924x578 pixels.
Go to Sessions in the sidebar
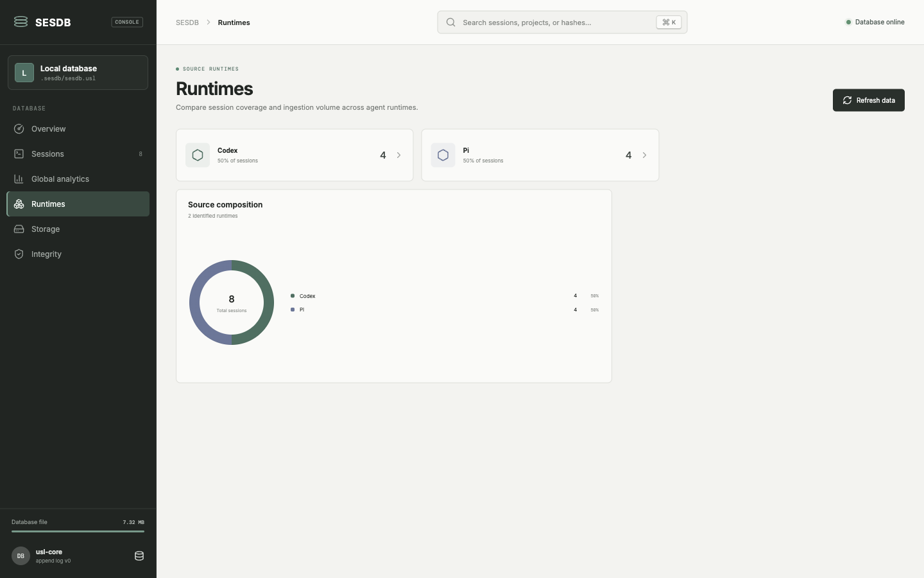coord(78,153)
